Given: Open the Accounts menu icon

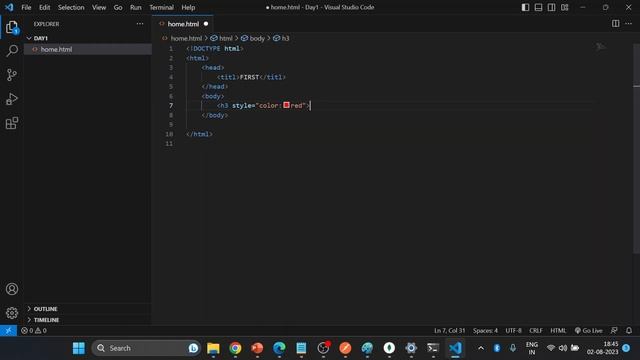Looking at the screenshot, I should [12, 289].
